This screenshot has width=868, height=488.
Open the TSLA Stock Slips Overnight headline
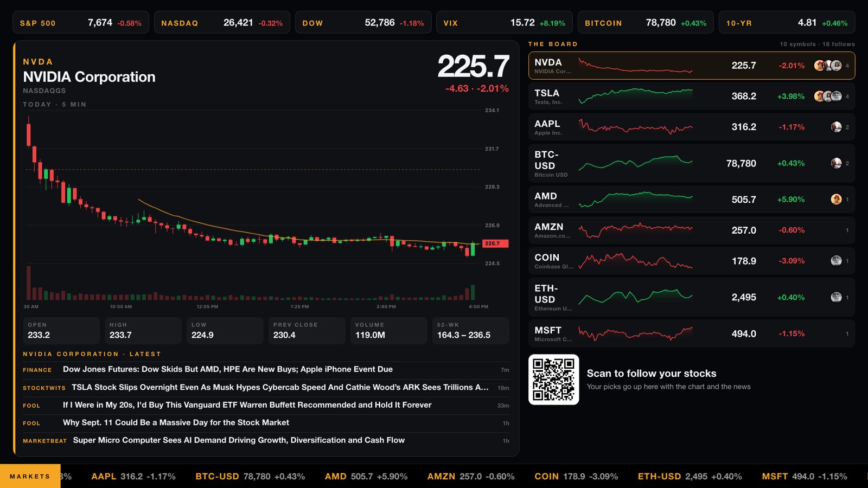(280, 387)
